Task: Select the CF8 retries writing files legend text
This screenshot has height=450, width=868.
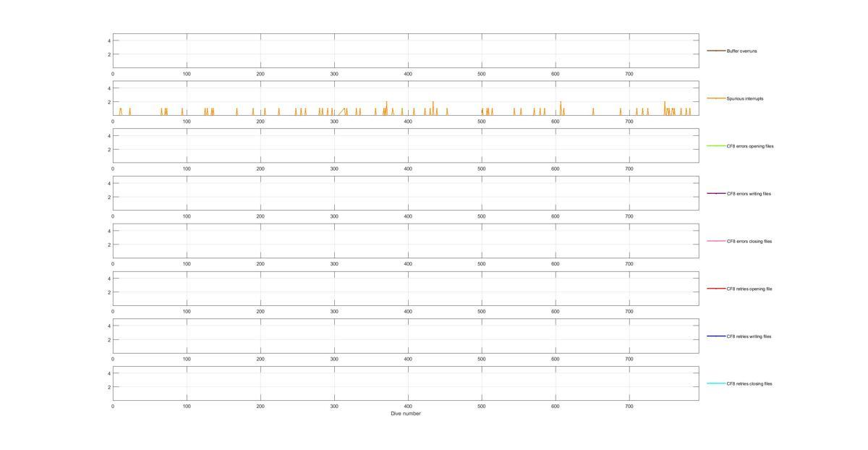Action: pos(749,336)
